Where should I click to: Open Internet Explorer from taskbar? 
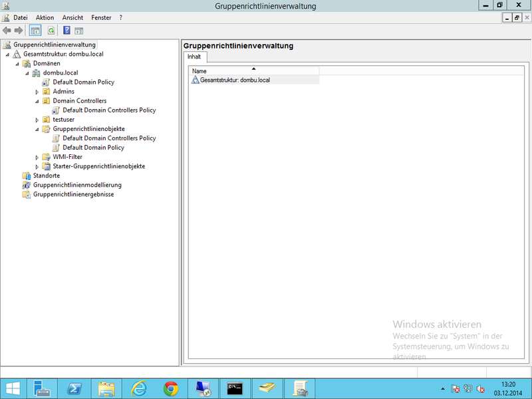(139, 389)
